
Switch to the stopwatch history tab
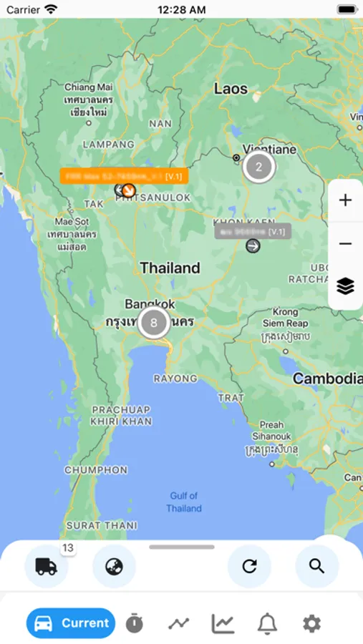(135, 624)
